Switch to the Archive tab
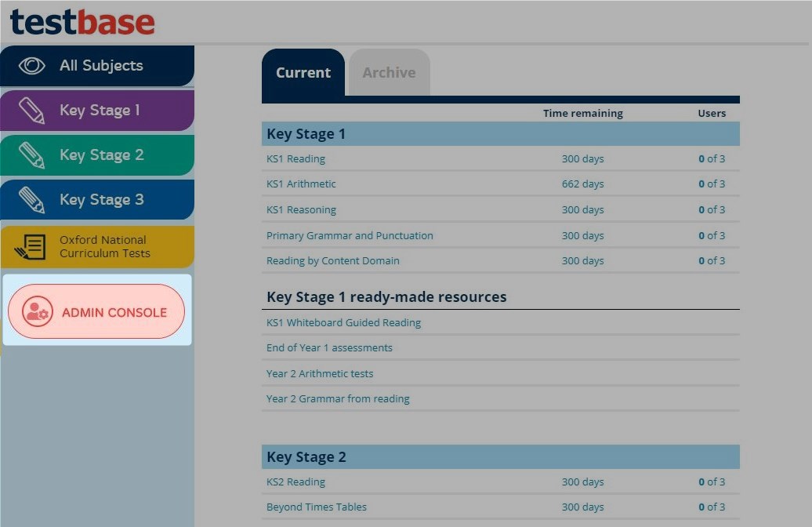The height and width of the screenshot is (527, 812). (389, 73)
